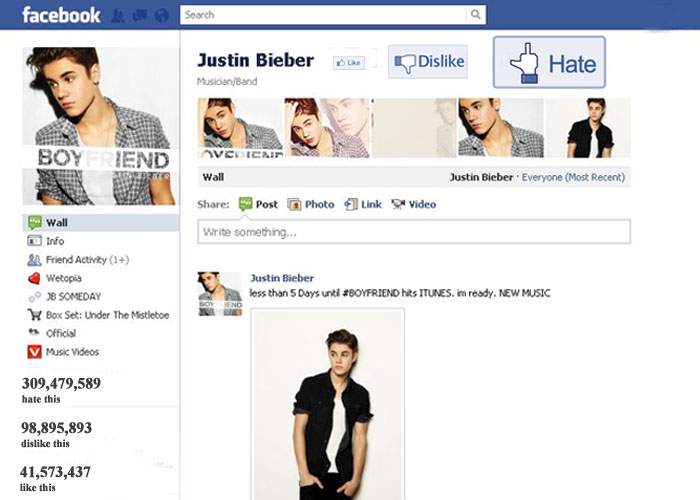Filter wall by Justin Bieber posts

[481, 177]
